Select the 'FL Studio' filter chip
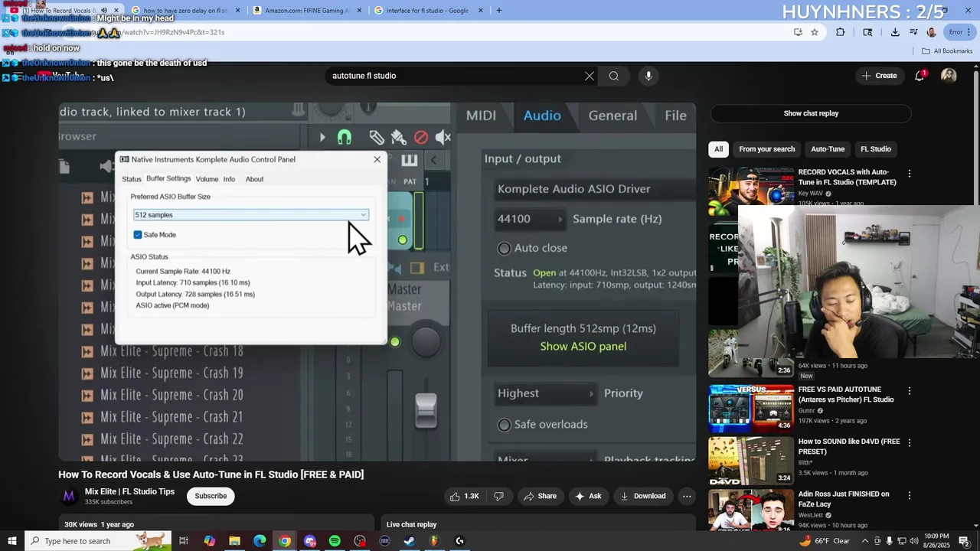Image resolution: width=980 pixels, height=551 pixels. tap(875, 149)
